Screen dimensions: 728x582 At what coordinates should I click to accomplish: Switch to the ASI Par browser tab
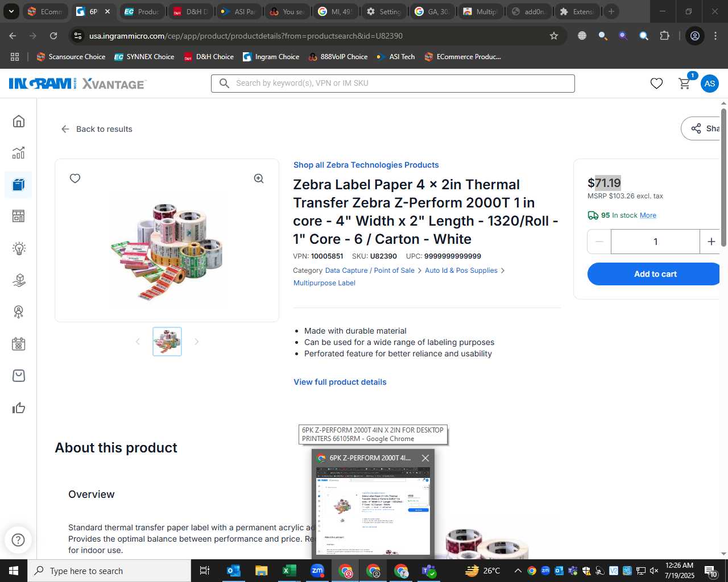pyautogui.click(x=239, y=11)
